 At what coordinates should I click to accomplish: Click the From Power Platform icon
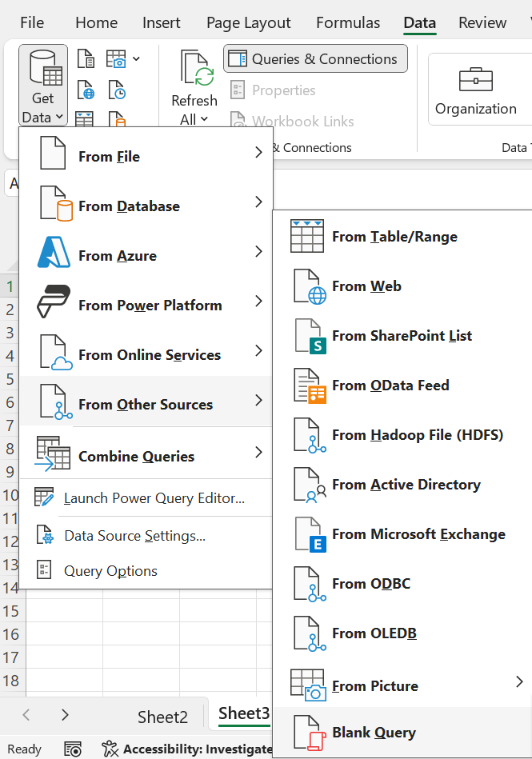coord(54,301)
